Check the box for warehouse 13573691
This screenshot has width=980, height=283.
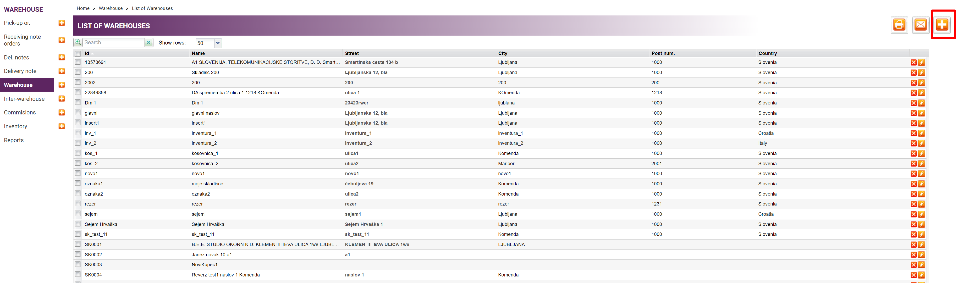tap(78, 62)
